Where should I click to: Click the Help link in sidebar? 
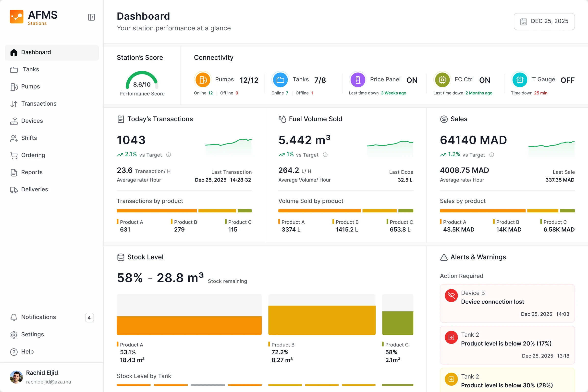point(27,352)
